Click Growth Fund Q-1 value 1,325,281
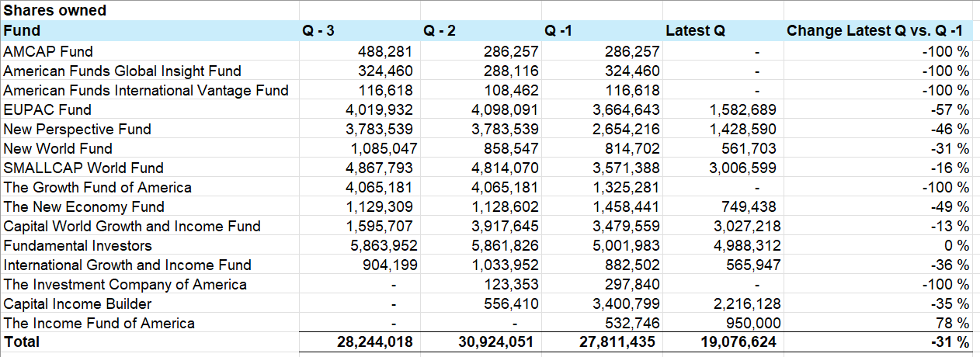The height and width of the screenshot is (357, 980). tap(626, 187)
